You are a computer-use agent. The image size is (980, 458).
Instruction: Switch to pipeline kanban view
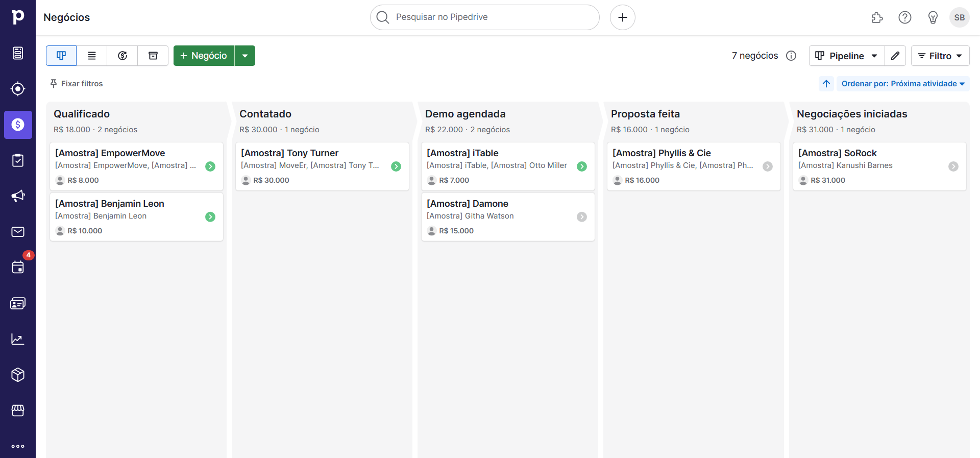coord(61,56)
